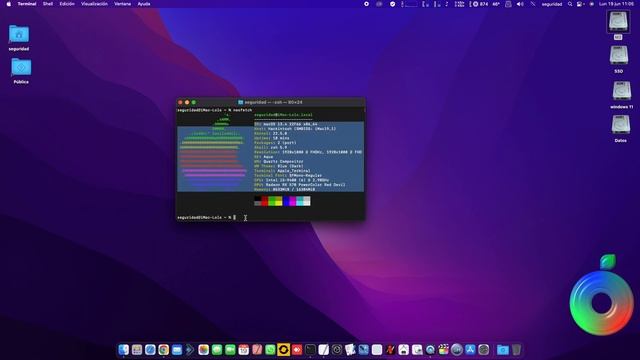Open Spotlight search in menu bar

coord(570,4)
